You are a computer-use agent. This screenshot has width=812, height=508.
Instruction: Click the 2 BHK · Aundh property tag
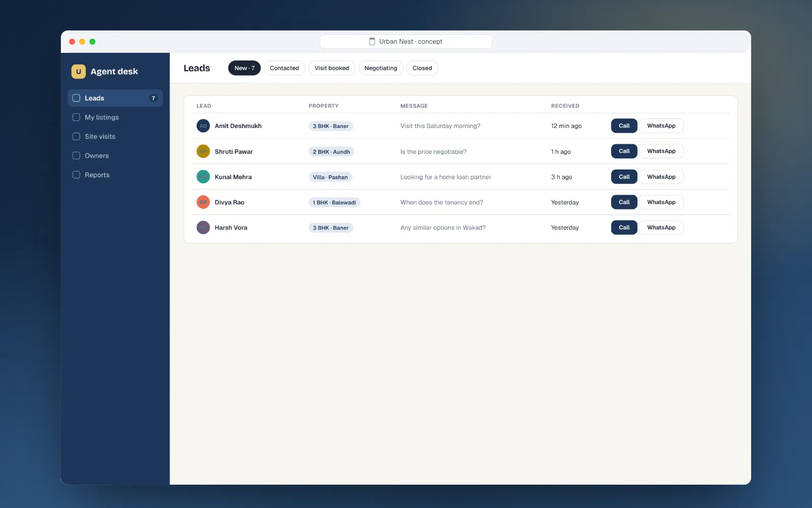tap(331, 151)
